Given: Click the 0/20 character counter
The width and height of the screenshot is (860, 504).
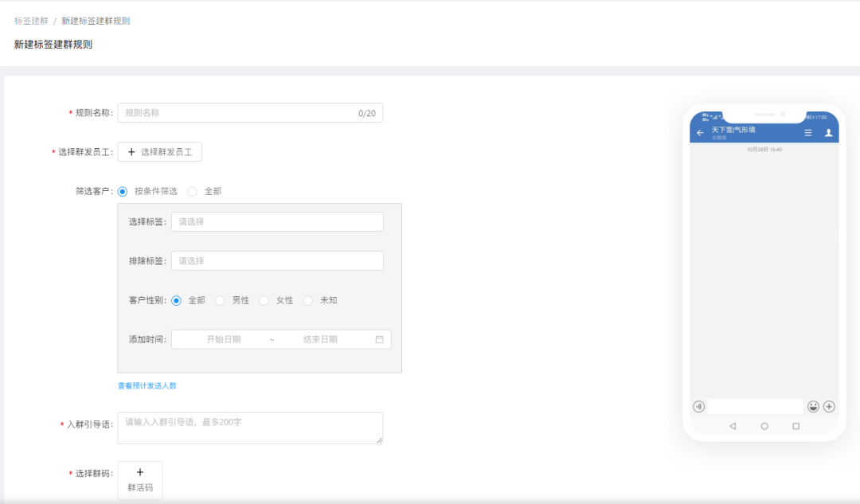Looking at the screenshot, I should [x=367, y=114].
